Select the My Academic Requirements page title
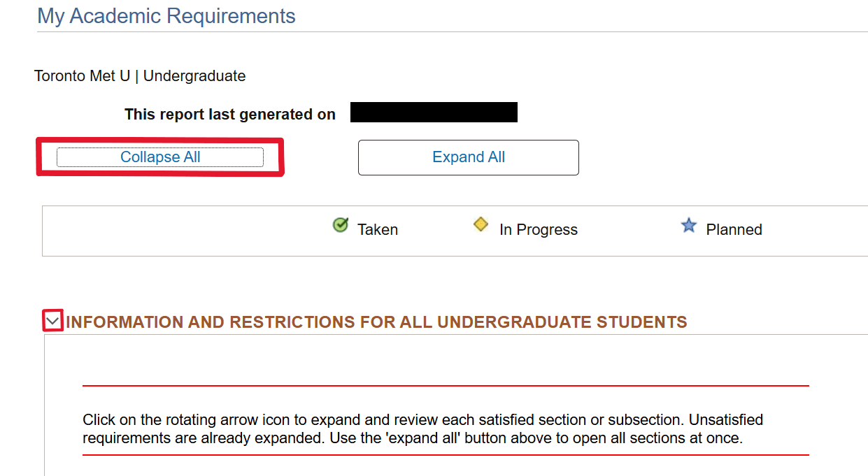Screen dimensions: 868x476 tap(165, 15)
